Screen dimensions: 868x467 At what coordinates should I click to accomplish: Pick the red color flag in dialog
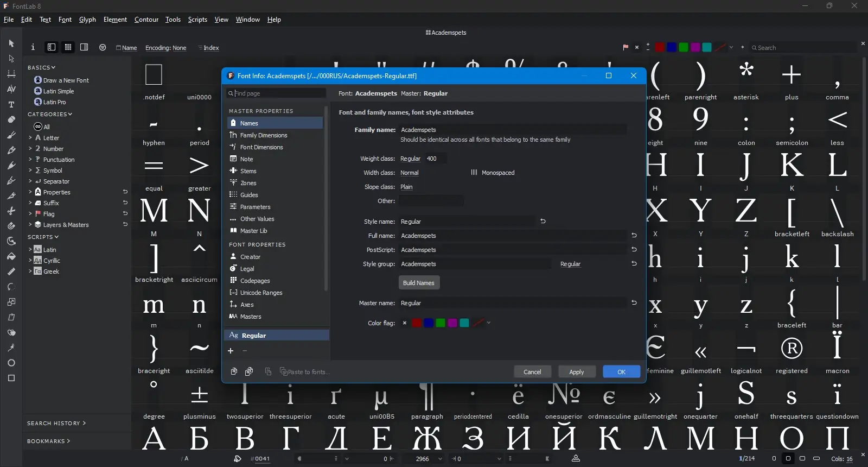(417, 323)
